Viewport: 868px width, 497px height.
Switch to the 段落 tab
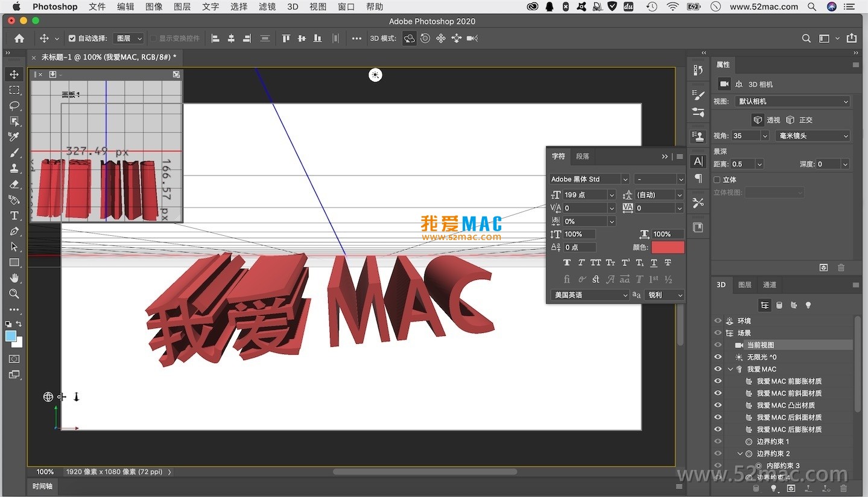[582, 156]
